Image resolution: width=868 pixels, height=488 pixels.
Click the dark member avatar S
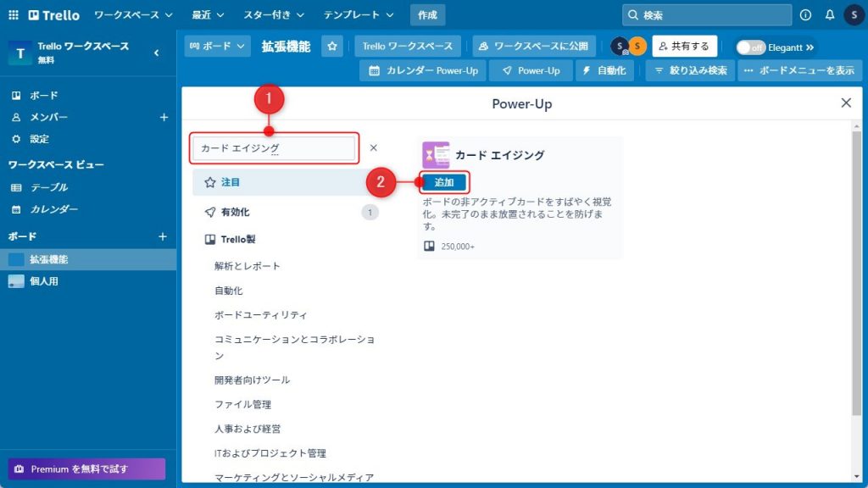pyautogui.click(x=620, y=47)
